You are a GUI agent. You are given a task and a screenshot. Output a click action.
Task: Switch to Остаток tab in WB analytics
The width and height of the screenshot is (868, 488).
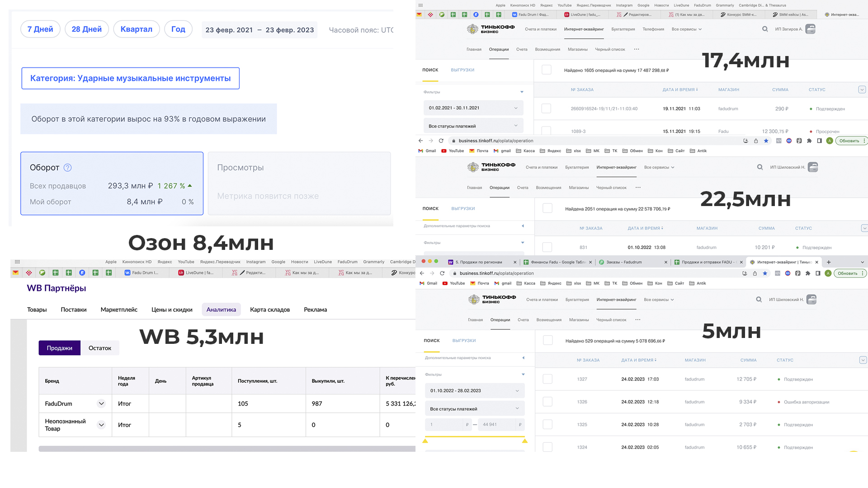coord(100,348)
